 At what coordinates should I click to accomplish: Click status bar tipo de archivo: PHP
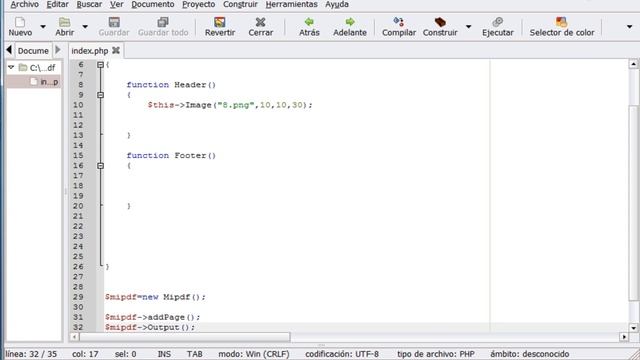click(436, 354)
